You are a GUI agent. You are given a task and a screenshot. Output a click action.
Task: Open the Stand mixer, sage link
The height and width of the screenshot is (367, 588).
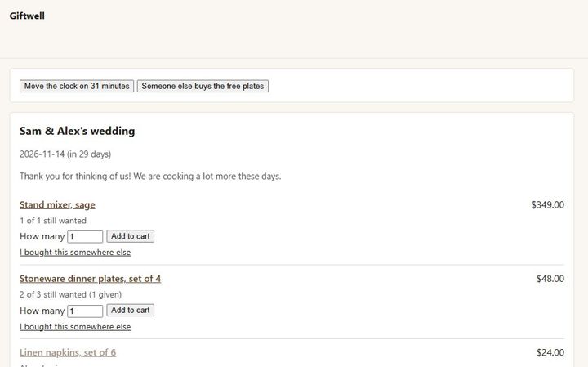coord(57,204)
